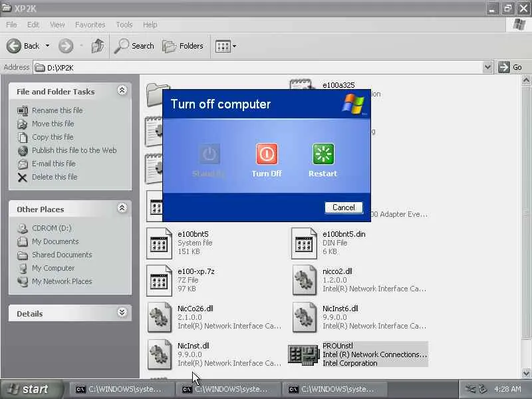The width and height of the screenshot is (532, 399).
Task: Go up one folder level icon
Action: point(98,46)
